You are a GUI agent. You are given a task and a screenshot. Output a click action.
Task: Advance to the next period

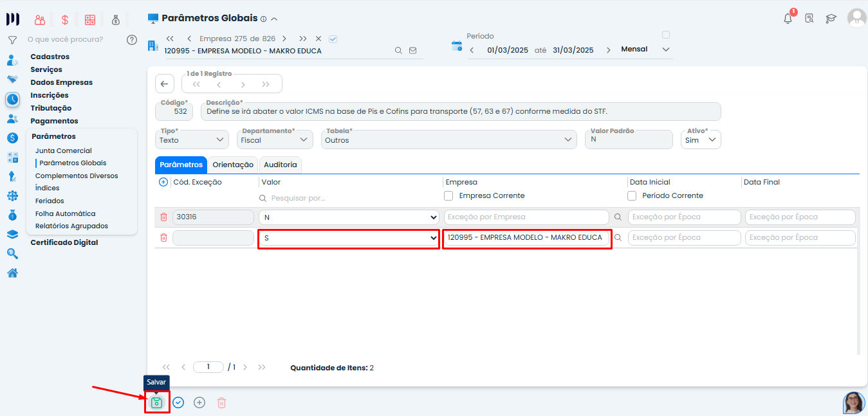(608, 50)
